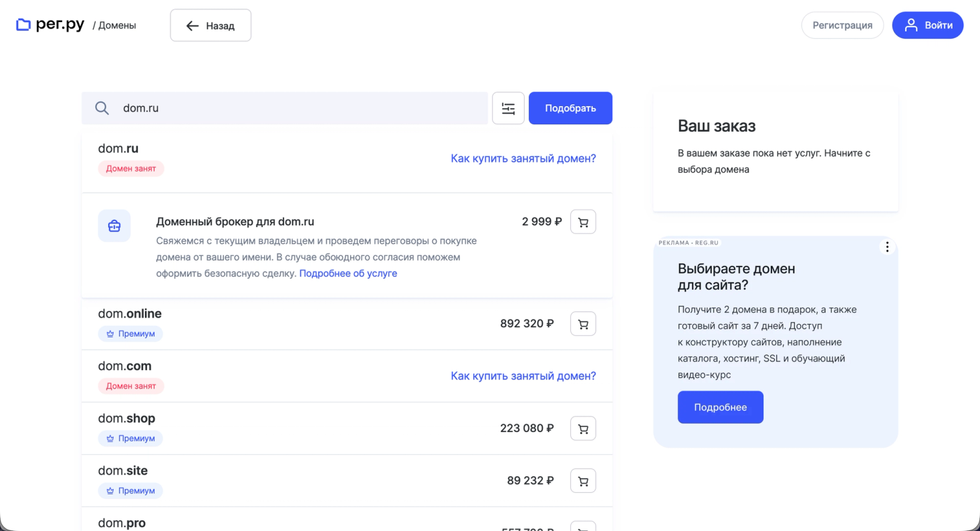Add domain broker for dom.ru to cart
Viewport: 980px width, 531px height.
click(x=583, y=222)
